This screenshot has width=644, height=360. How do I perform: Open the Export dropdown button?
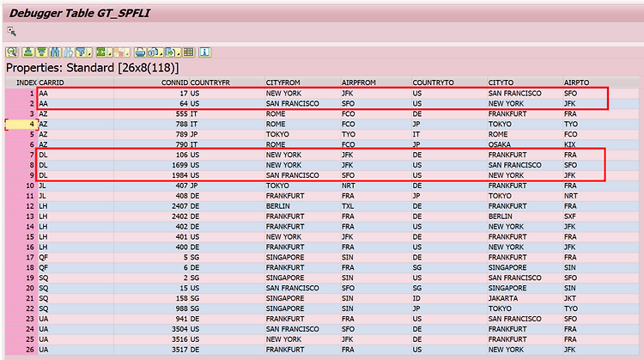click(x=173, y=52)
